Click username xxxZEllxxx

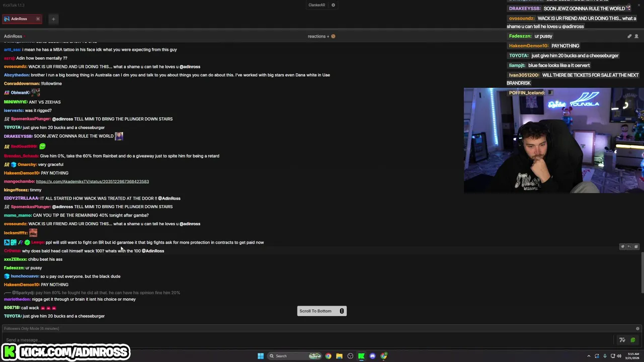(15, 259)
